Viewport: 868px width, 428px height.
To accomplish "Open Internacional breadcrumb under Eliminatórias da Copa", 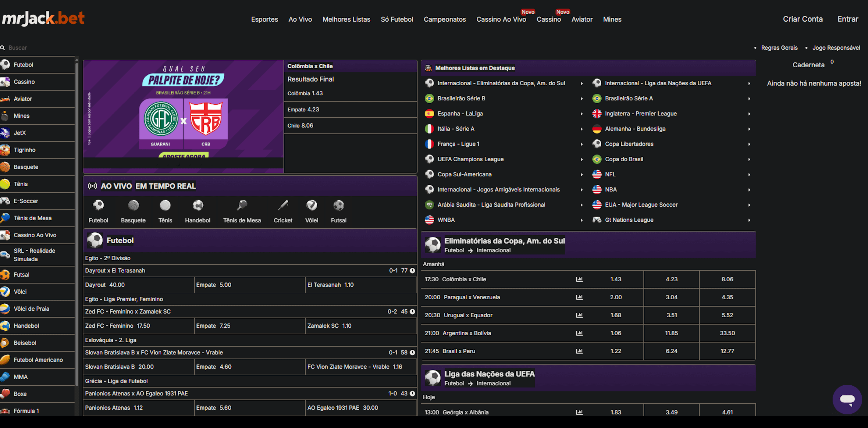I will [493, 250].
